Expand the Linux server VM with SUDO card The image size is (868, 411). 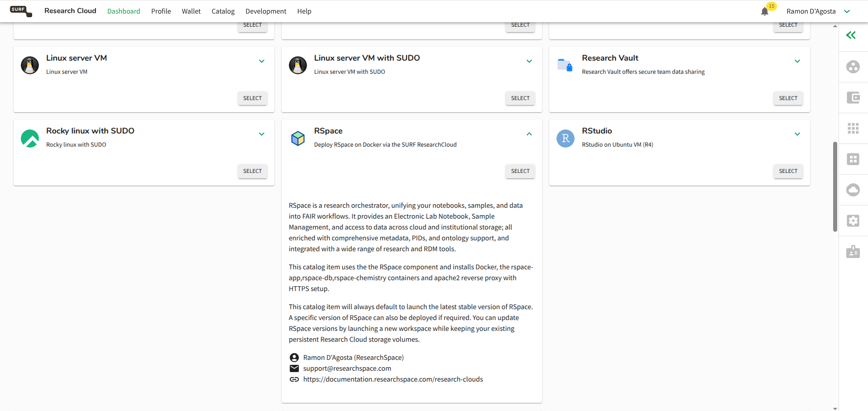529,61
